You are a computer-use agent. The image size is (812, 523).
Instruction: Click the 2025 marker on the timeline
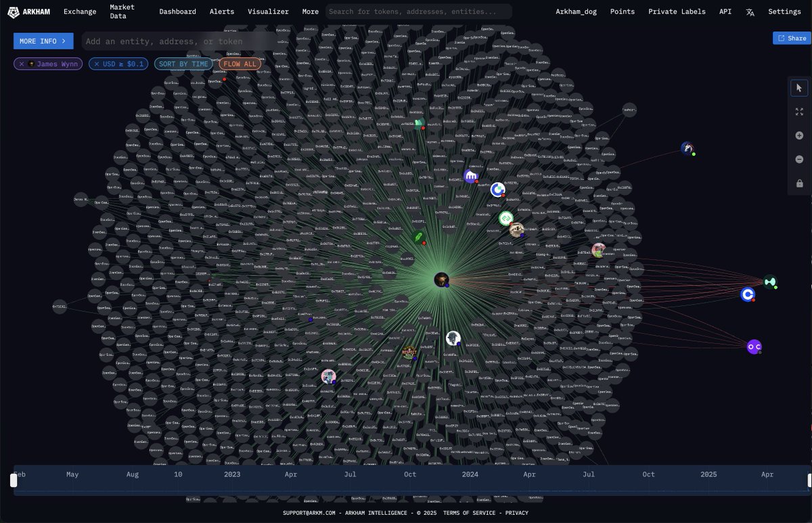(708, 474)
